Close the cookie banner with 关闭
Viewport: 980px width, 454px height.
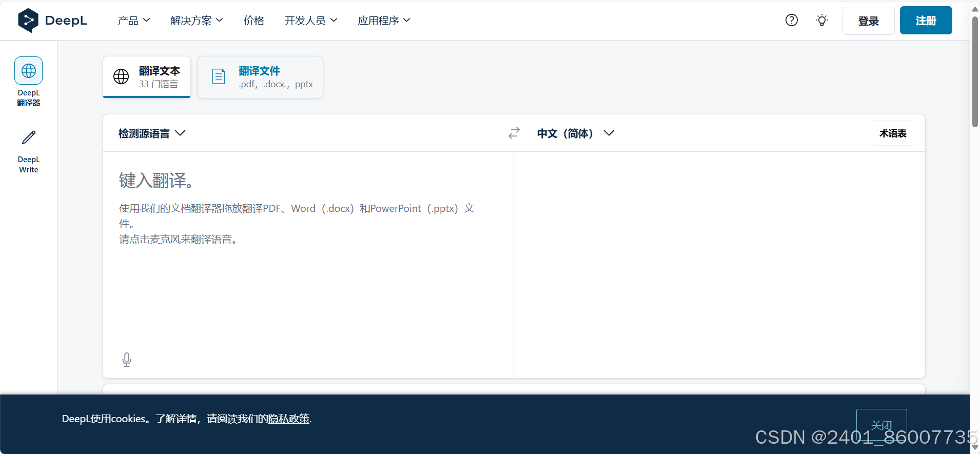coord(881,425)
